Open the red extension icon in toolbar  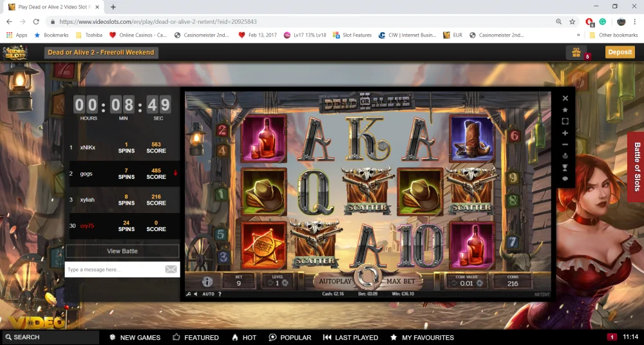click(589, 22)
